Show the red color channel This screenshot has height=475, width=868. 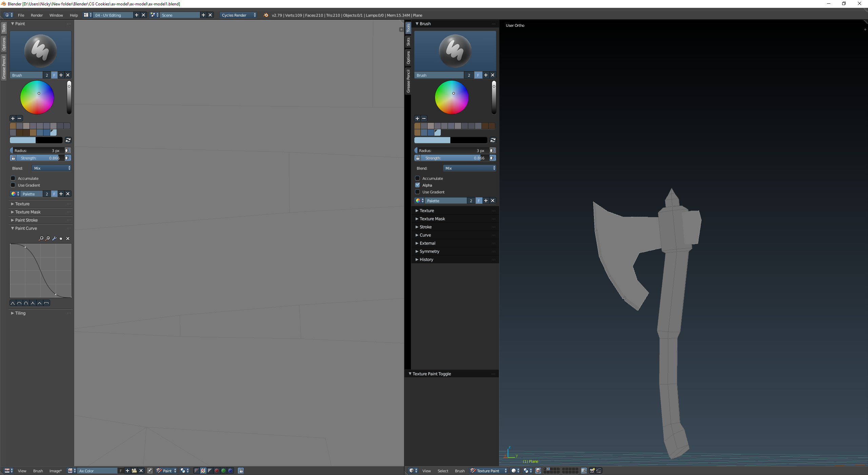tap(217, 471)
